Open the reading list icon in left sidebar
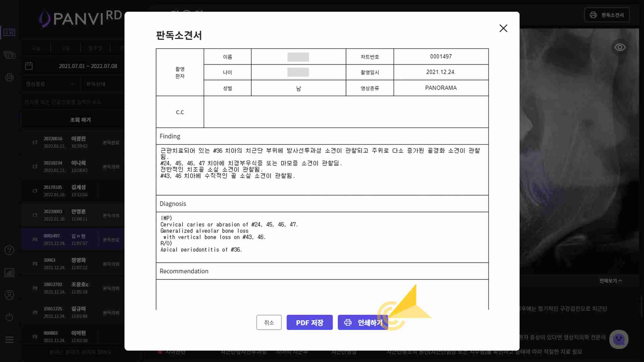This screenshot has height=362, width=644. [x=9, y=33]
